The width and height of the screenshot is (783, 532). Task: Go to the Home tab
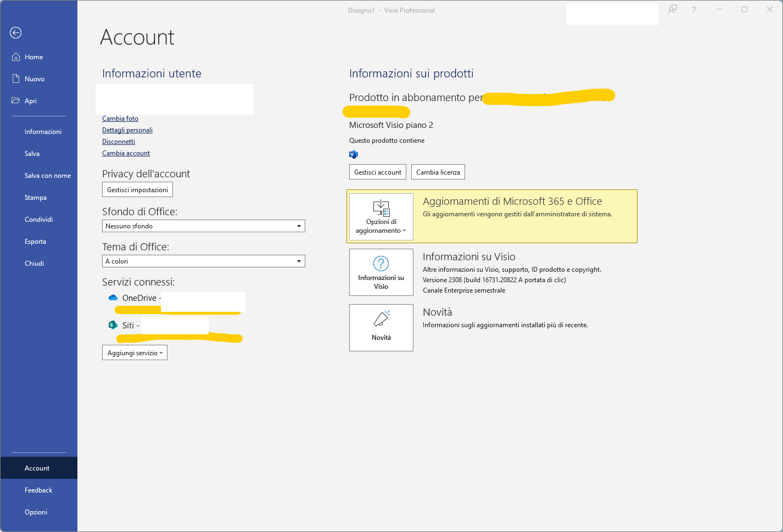click(39, 57)
